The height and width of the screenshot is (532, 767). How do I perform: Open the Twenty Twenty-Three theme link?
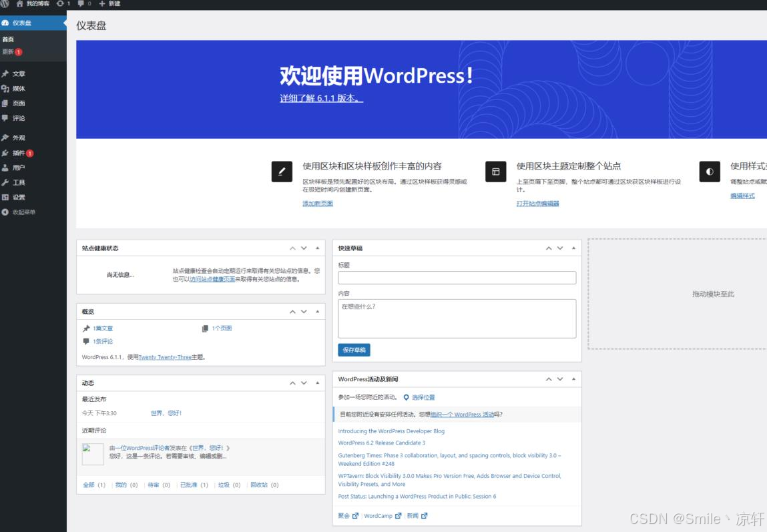pyautogui.click(x=165, y=357)
